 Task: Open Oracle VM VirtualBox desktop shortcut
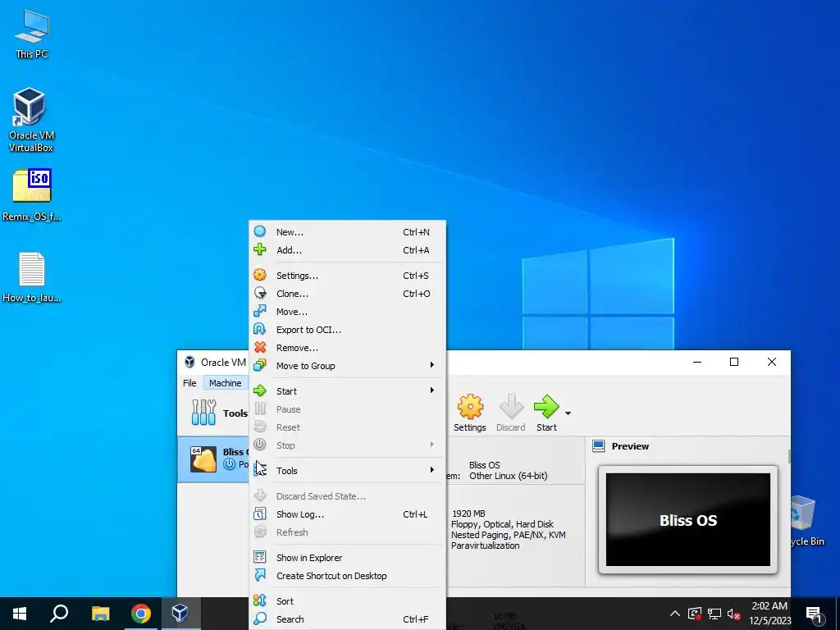(31, 120)
